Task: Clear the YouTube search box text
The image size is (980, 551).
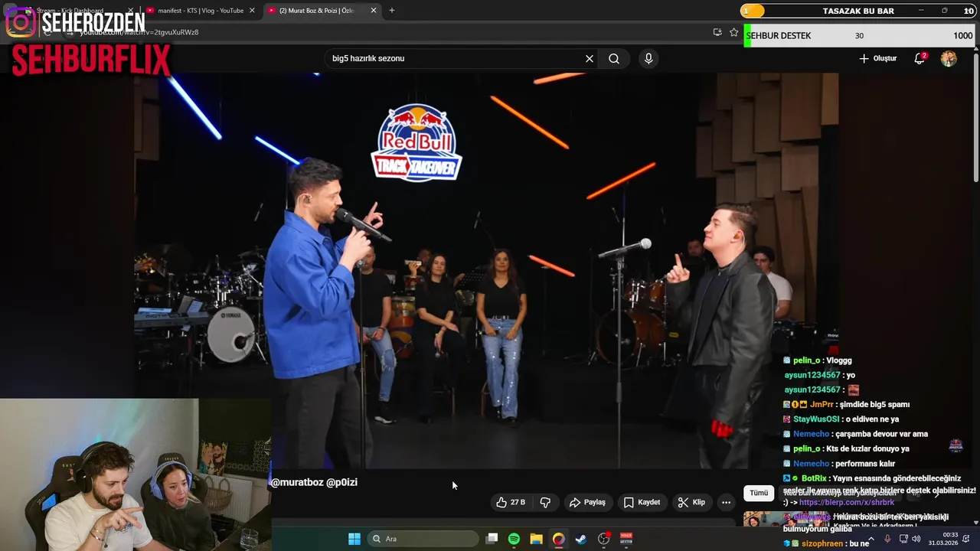Action: [x=590, y=59]
